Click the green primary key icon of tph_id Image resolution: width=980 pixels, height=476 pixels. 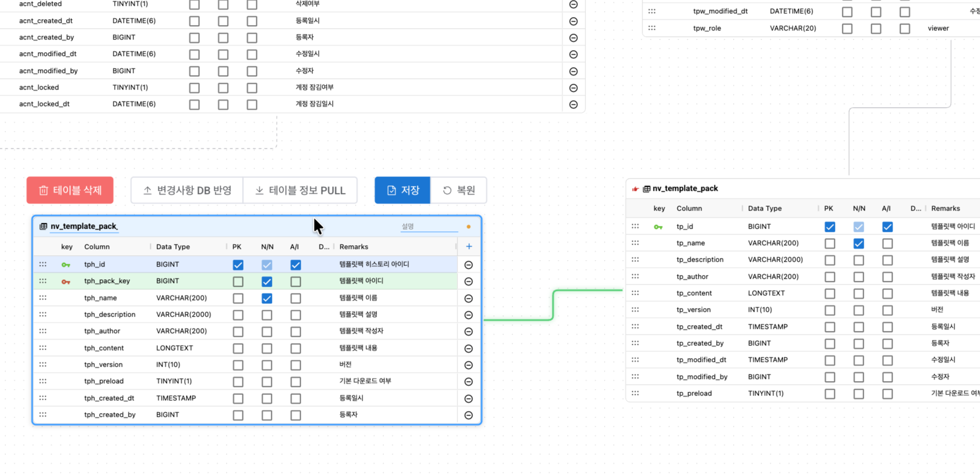coord(66,265)
